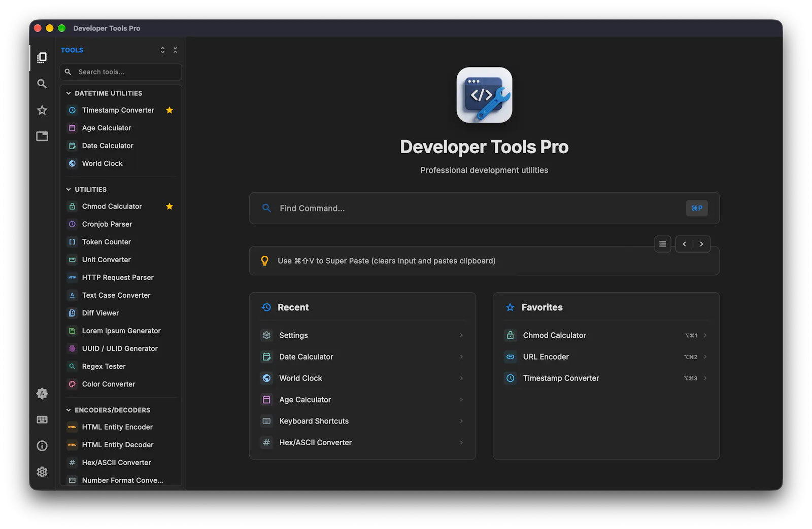Click the Developer Tools Pro app logo
The height and width of the screenshot is (529, 812).
click(484, 95)
